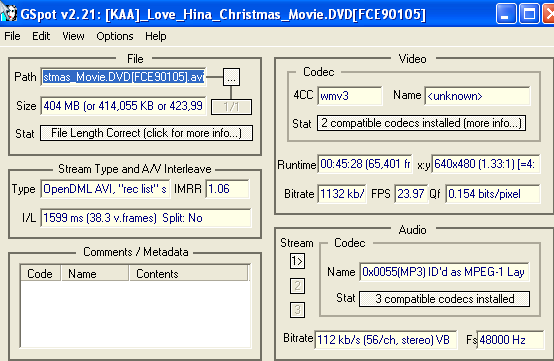Viewport: 554px width, 361px height.
Task: Click the Type field showing OpenDML AVI
Action: pyautogui.click(x=105, y=189)
